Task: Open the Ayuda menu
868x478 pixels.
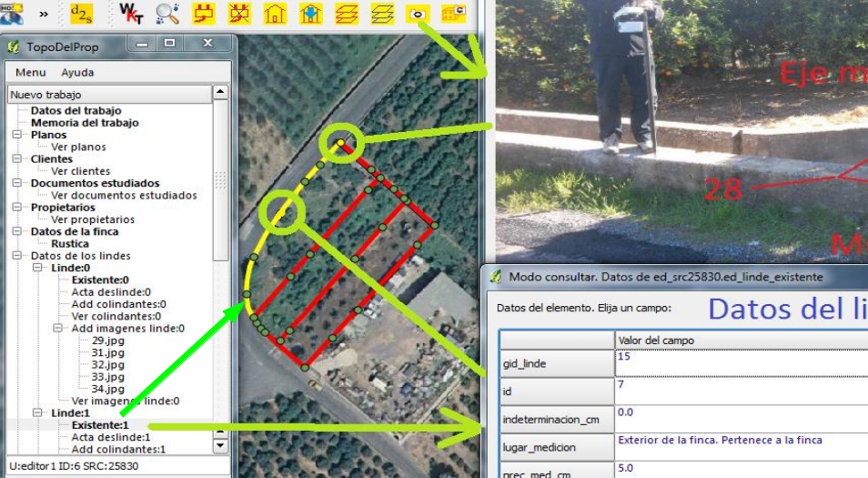Action: tap(77, 72)
